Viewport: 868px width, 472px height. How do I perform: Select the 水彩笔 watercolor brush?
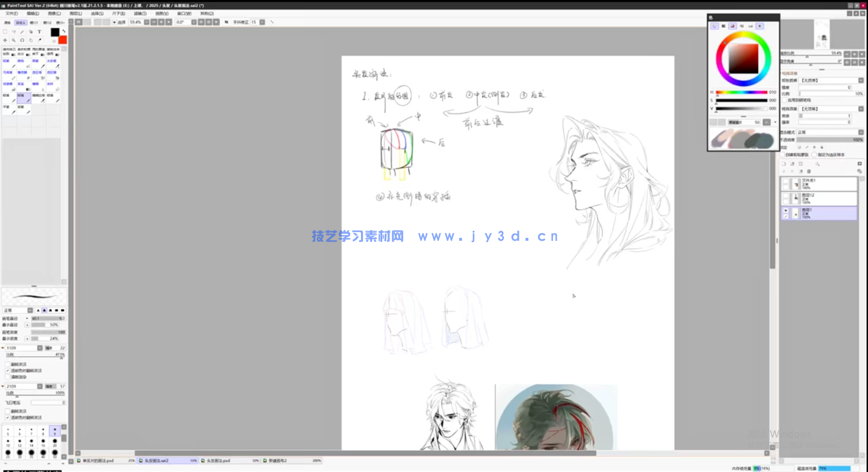(53, 63)
